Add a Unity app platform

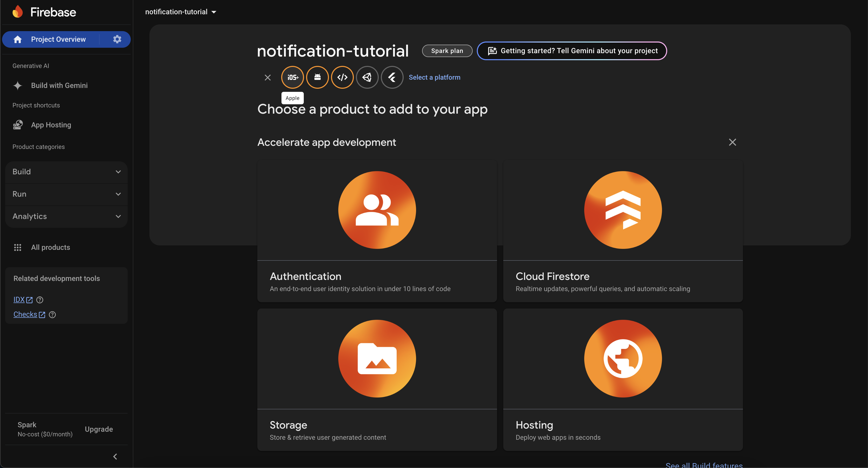point(367,77)
